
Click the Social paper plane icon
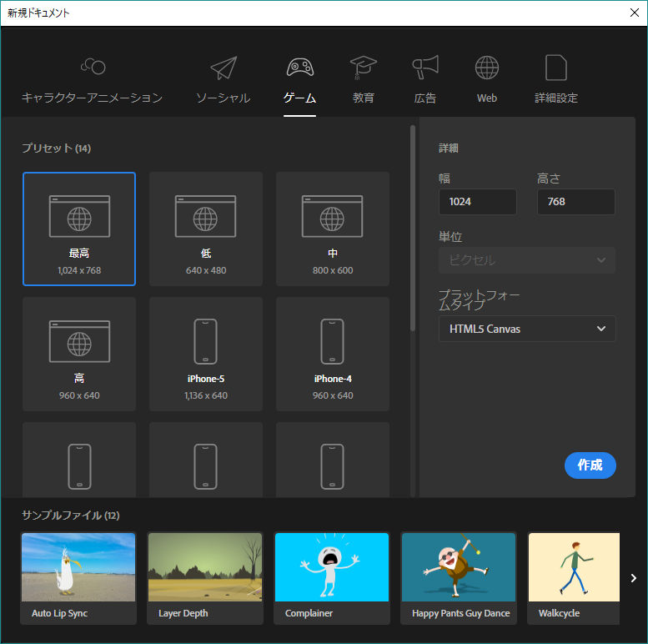click(x=224, y=68)
